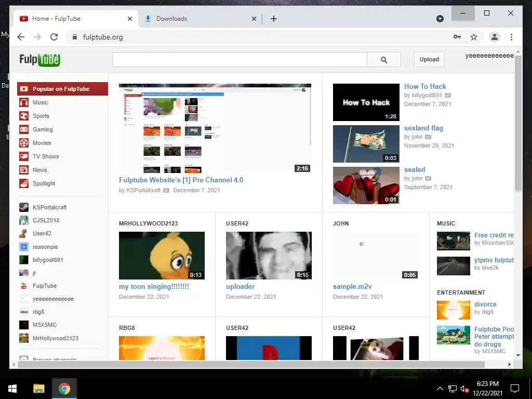Image resolution: width=532 pixels, height=399 pixels.
Task: Click How To Hack video thumbnail
Action: [x=366, y=102]
